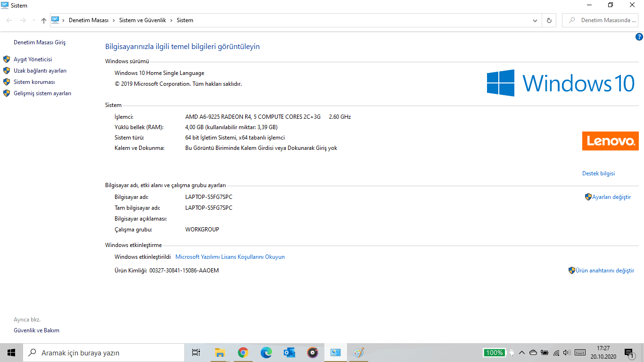Open Aygıt Yöneticisi (Device Manager) link
This screenshot has height=362, width=644.
point(33,59)
